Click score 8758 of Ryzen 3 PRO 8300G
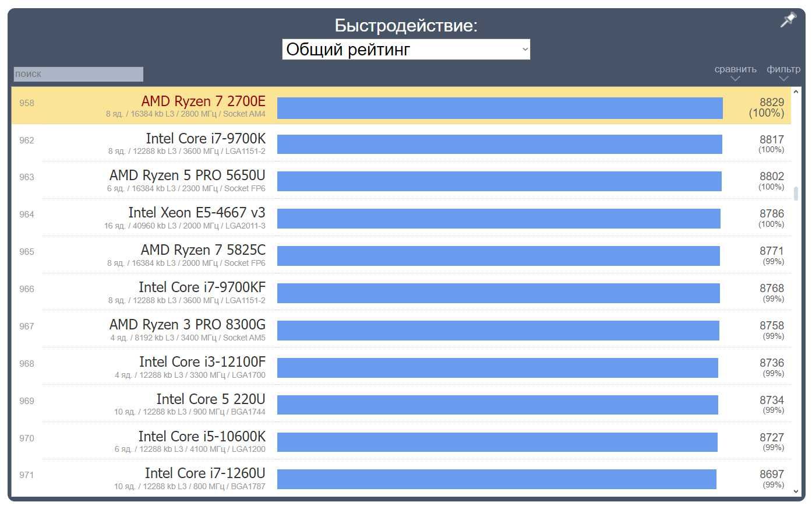 tap(772, 325)
